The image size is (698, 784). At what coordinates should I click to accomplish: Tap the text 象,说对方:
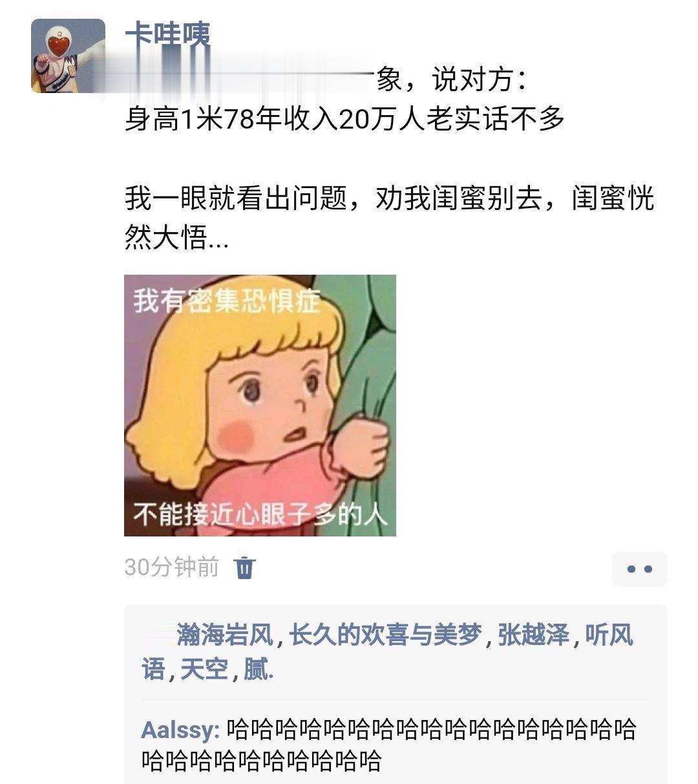(x=452, y=81)
